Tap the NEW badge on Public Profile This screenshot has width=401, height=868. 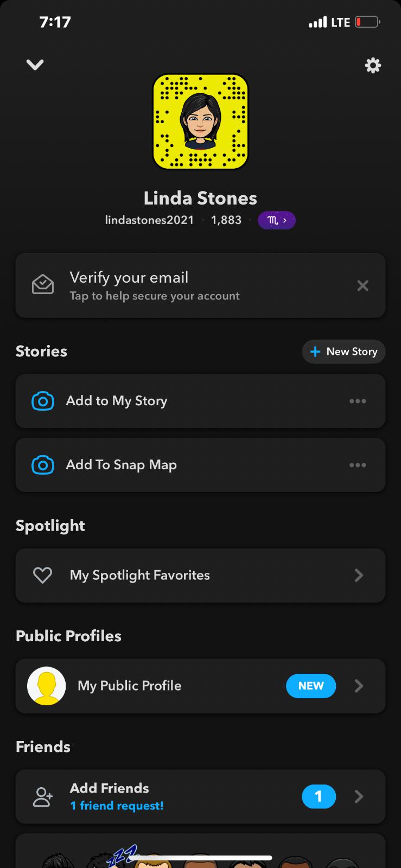click(x=311, y=686)
